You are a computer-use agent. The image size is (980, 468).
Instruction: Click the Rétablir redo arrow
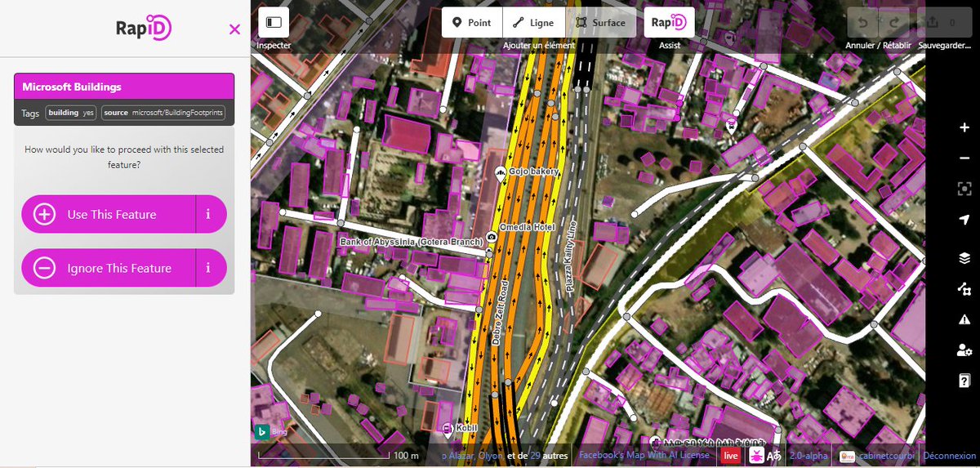[x=894, y=23]
